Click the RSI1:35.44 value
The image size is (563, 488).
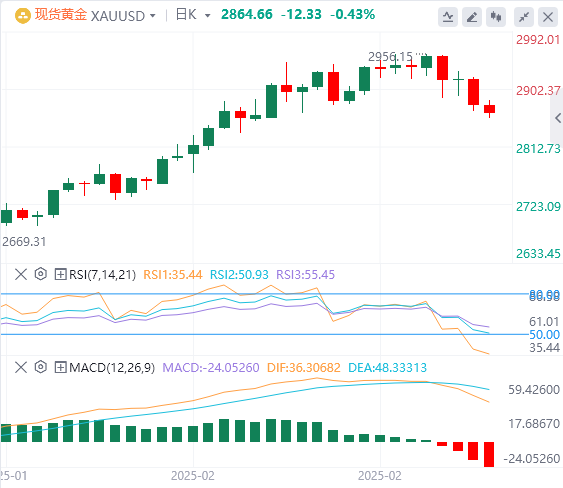tap(173, 275)
